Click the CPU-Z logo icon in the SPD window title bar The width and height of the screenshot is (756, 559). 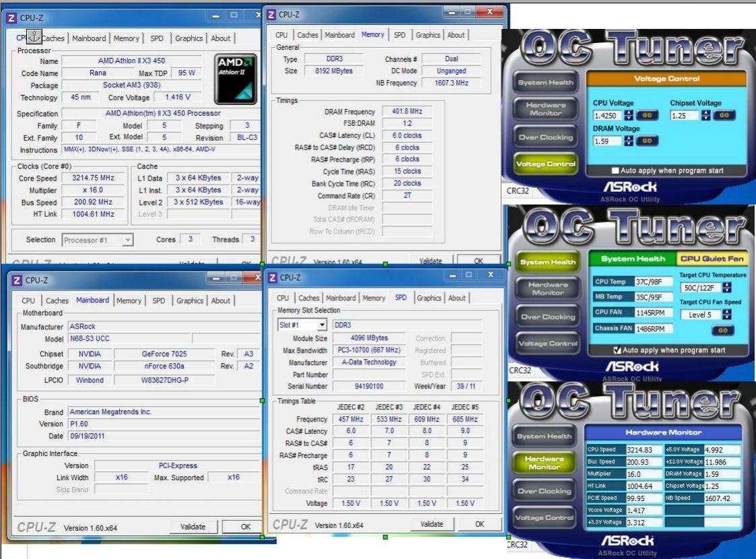coord(272,277)
